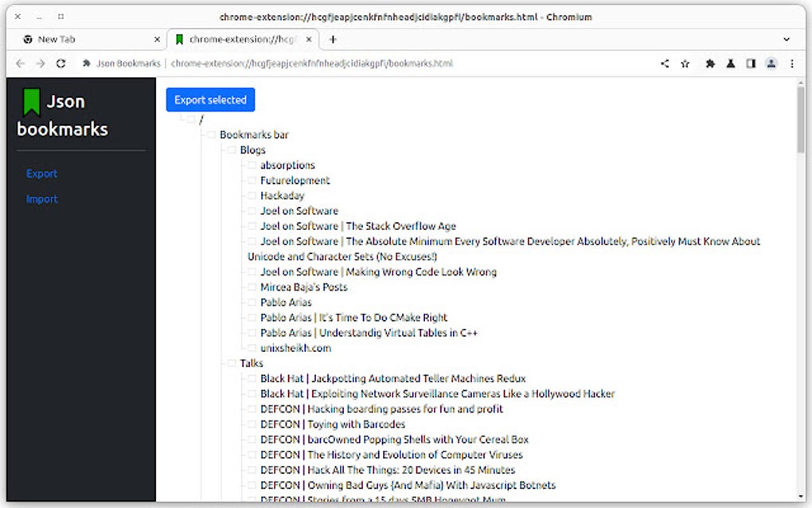The height and width of the screenshot is (508, 812).
Task: Click the share icon in the toolbar
Action: point(664,63)
